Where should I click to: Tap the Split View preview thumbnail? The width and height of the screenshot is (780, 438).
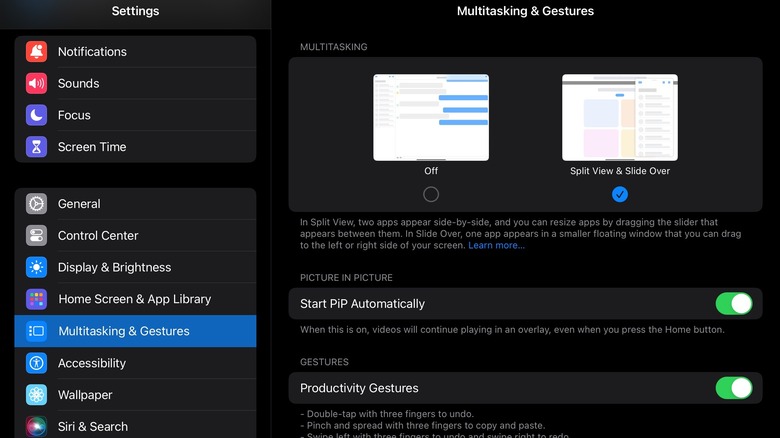point(620,117)
